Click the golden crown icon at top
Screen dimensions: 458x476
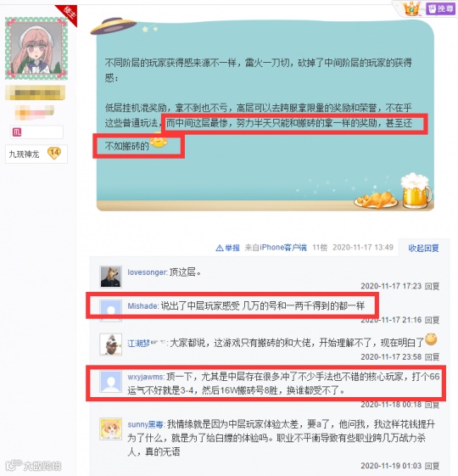tap(411, 8)
